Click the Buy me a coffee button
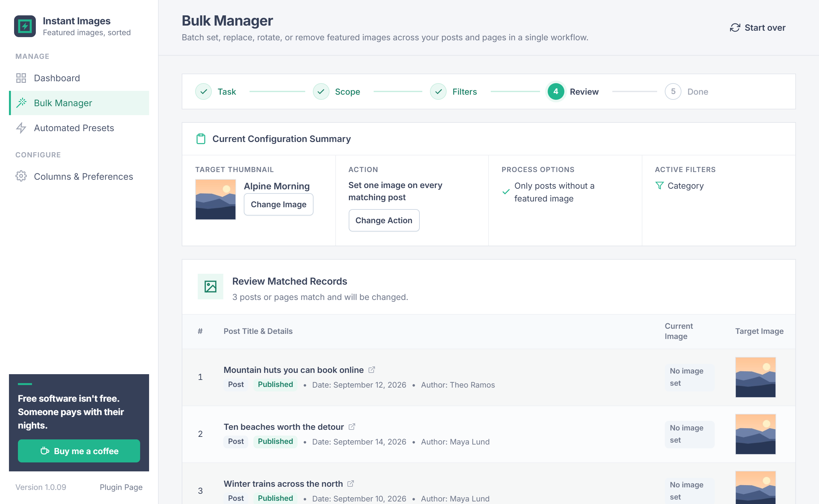This screenshot has height=504, width=819. (x=79, y=451)
